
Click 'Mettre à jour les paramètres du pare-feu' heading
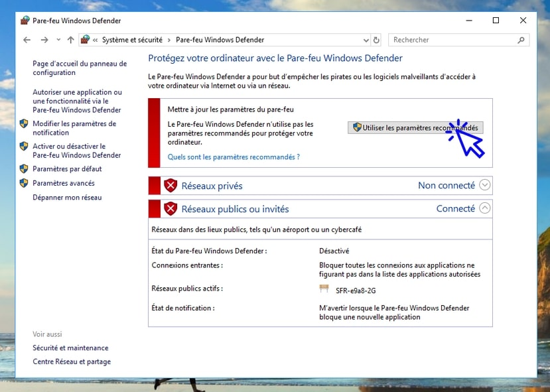point(230,109)
